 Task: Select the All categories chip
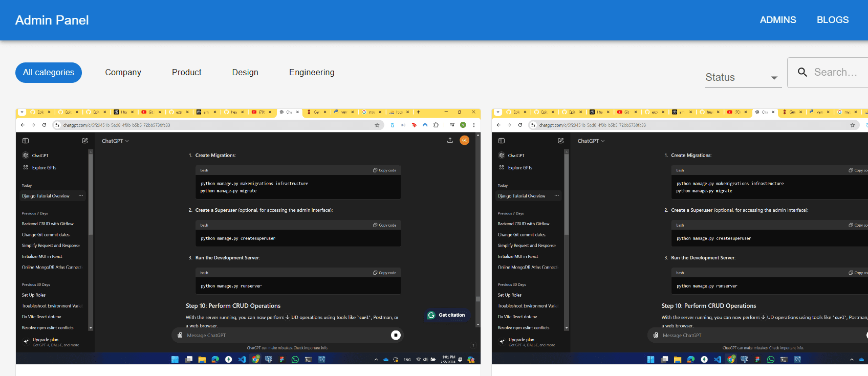[x=49, y=73]
